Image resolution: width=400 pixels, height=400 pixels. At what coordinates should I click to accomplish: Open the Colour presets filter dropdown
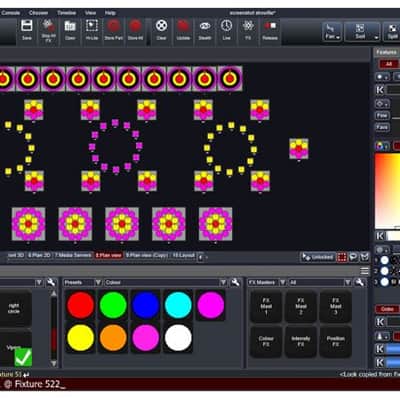click(223, 283)
